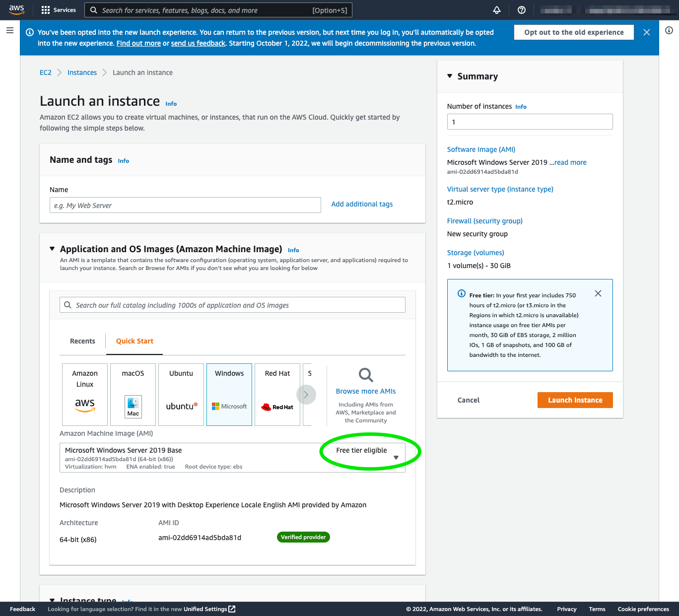Select the Windows AMI tile
Screen dimensions: 679x616
click(229, 394)
